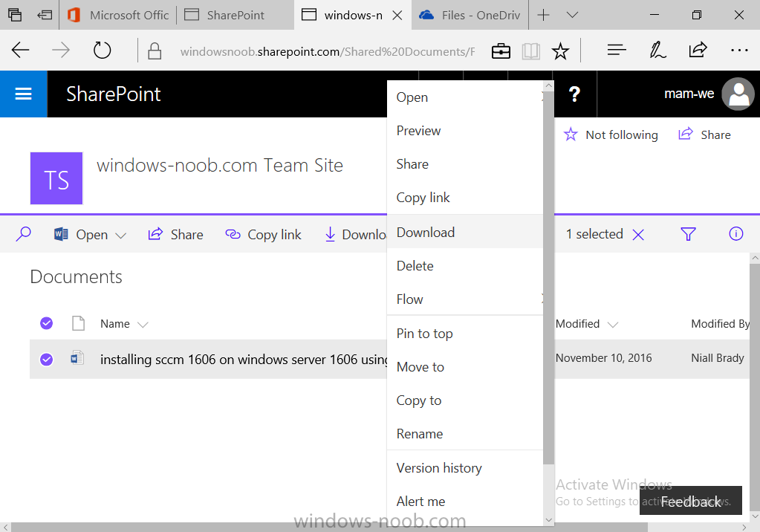Switch to the Files - OneDrive tab
The width and height of the screenshot is (760, 532).
click(x=470, y=15)
